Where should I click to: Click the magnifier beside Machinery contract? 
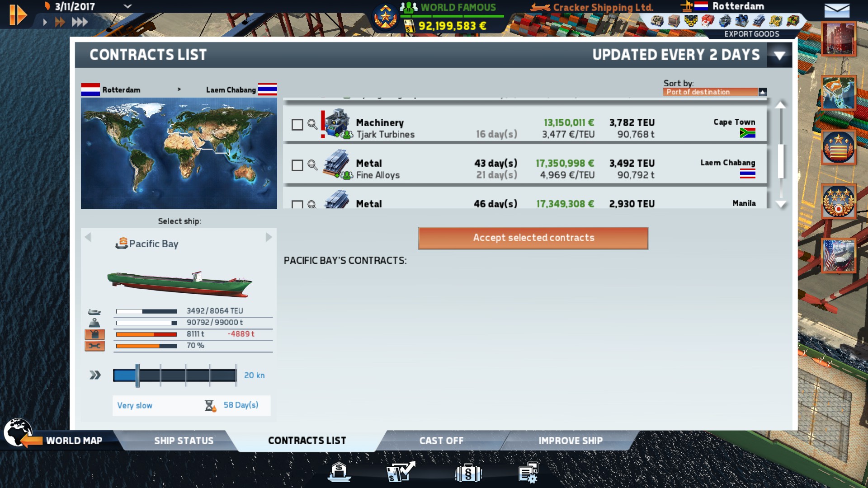click(x=312, y=124)
